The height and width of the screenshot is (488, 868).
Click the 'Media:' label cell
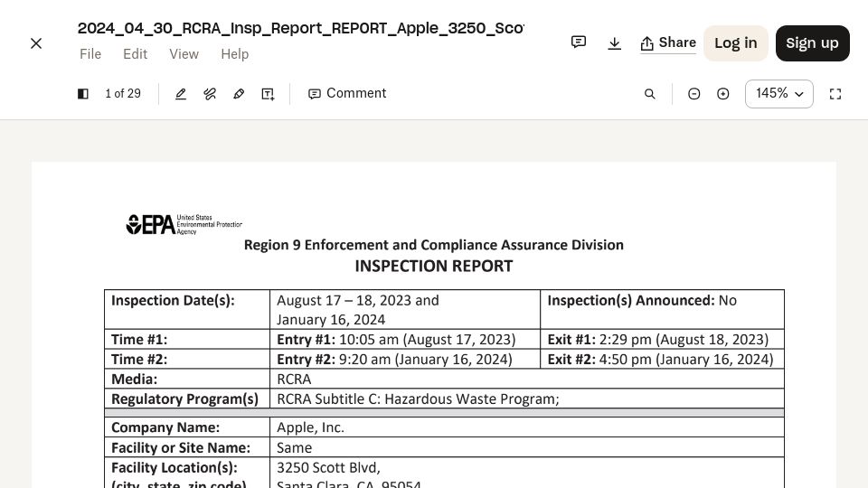coord(187,379)
